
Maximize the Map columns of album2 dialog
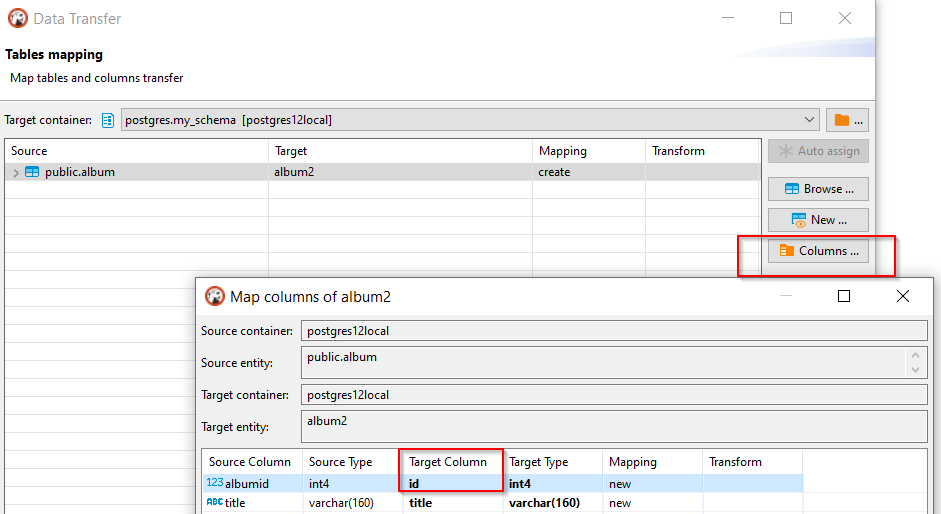[844, 296]
